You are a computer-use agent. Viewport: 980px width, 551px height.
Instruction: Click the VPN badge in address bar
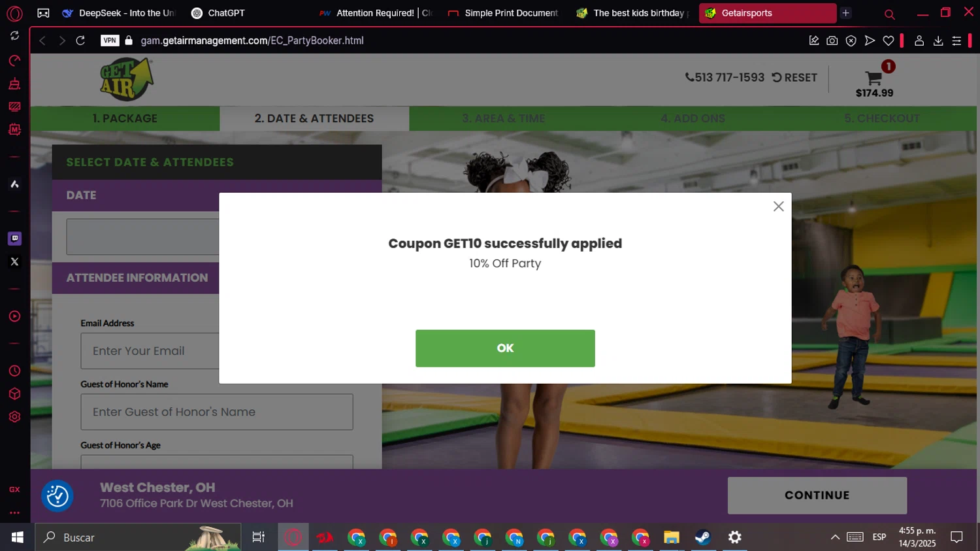110,41
